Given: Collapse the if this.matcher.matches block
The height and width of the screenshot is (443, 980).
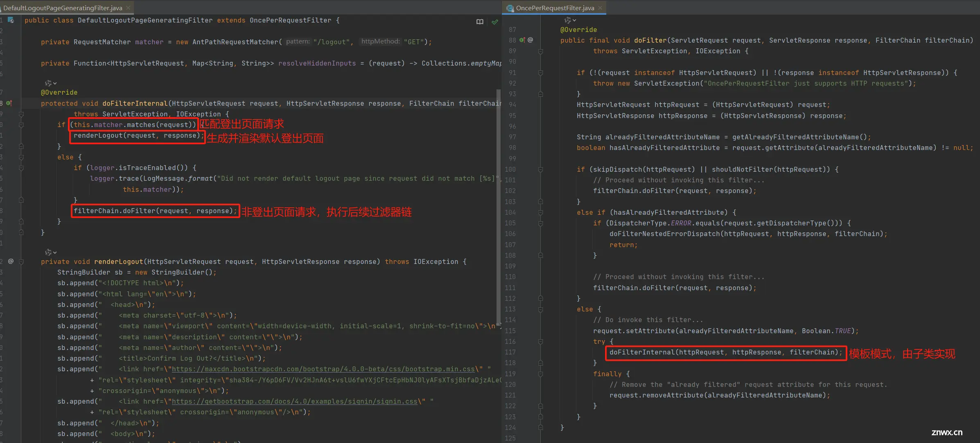Looking at the screenshot, I should [x=21, y=125].
